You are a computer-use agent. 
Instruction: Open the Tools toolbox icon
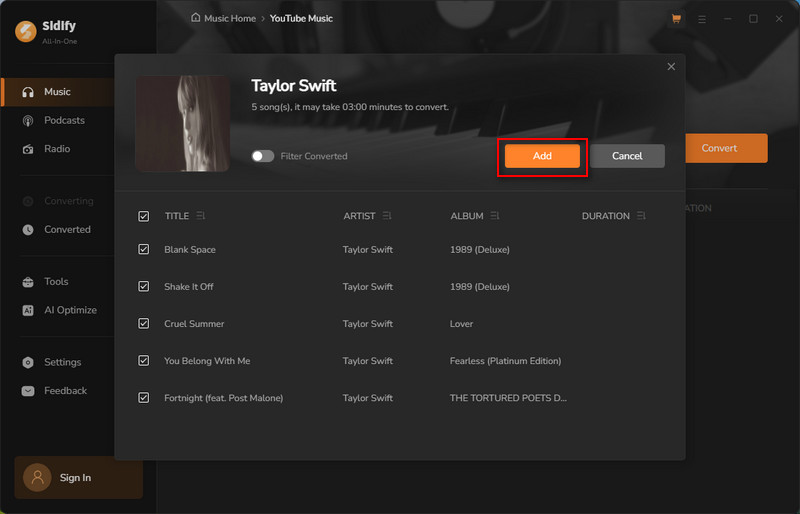point(28,282)
